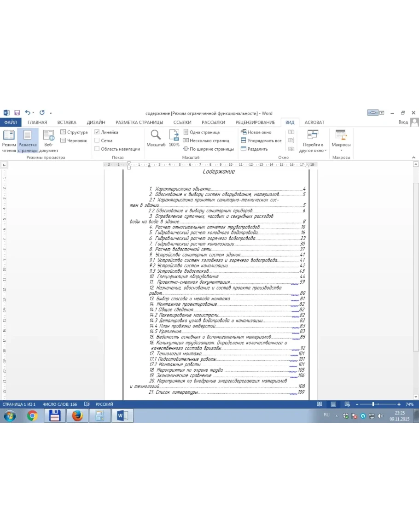419x532 pixels.
Task: Open Google Chrome from the taskbar
Action: pyautogui.click(x=32, y=416)
